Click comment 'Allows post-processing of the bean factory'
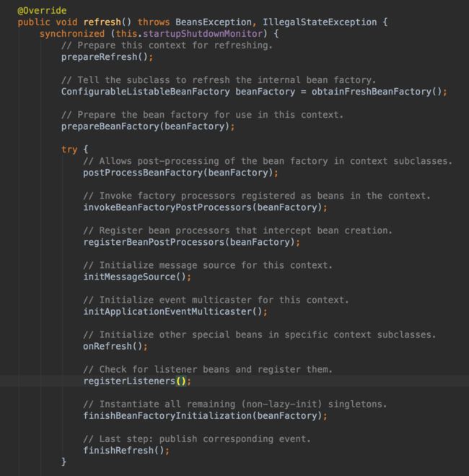469x476 pixels. (x=268, y=161)
